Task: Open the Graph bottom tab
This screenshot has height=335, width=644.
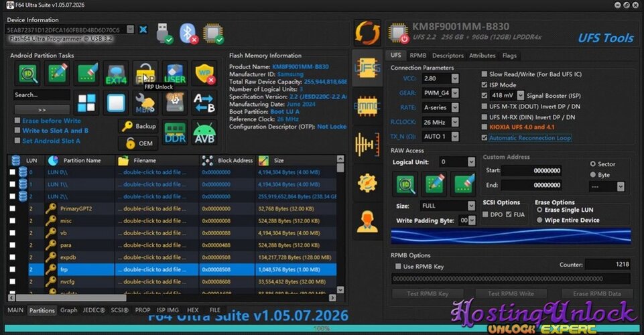Action: (x=68, y=310)
